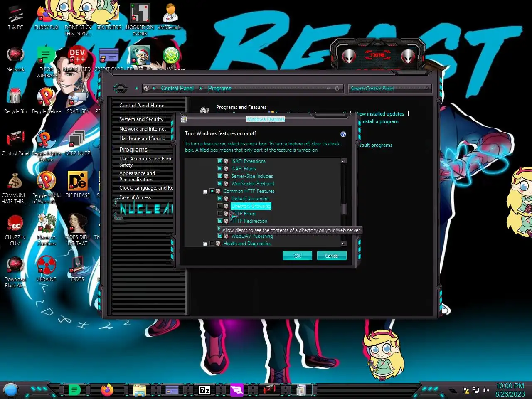This screenshot has width=532, height=399.
Task: Uncheck the Default Document feature
Action: click(x=220, y=199)
